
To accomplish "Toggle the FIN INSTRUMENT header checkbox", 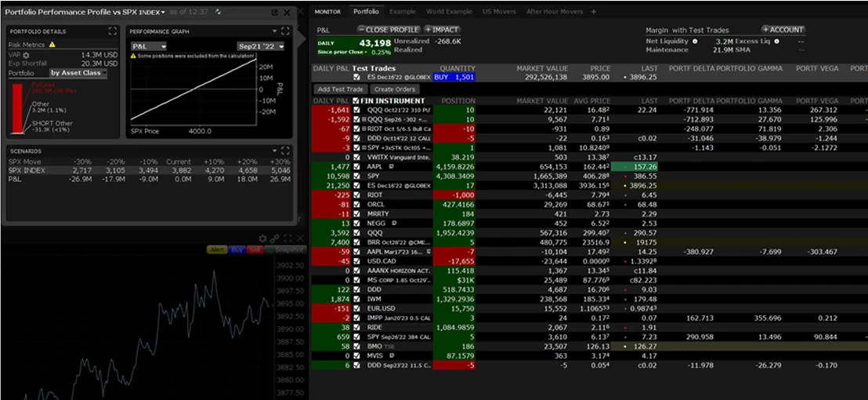I will point(356,101).
